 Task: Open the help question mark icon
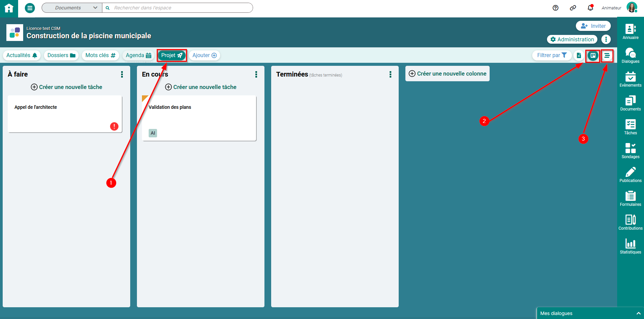[x=555, y=8]
